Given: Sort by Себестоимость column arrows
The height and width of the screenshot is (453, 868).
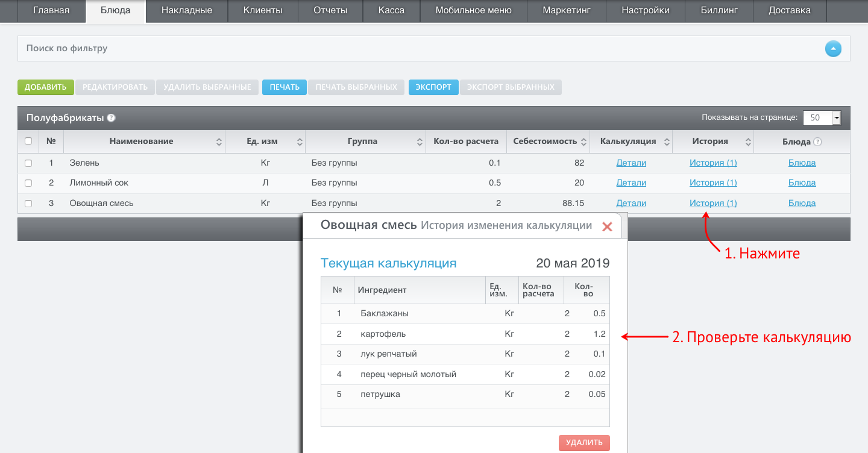Looking at the screenshot, I should 583,142.
